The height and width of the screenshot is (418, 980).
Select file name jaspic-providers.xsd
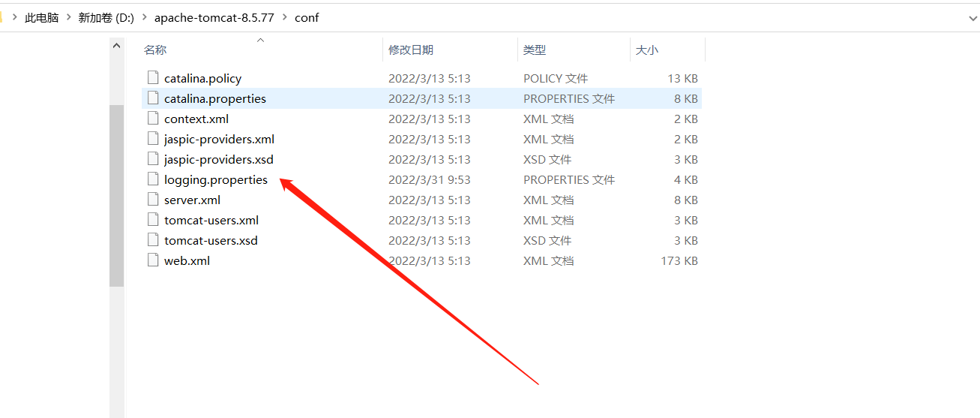coord(219,159)
